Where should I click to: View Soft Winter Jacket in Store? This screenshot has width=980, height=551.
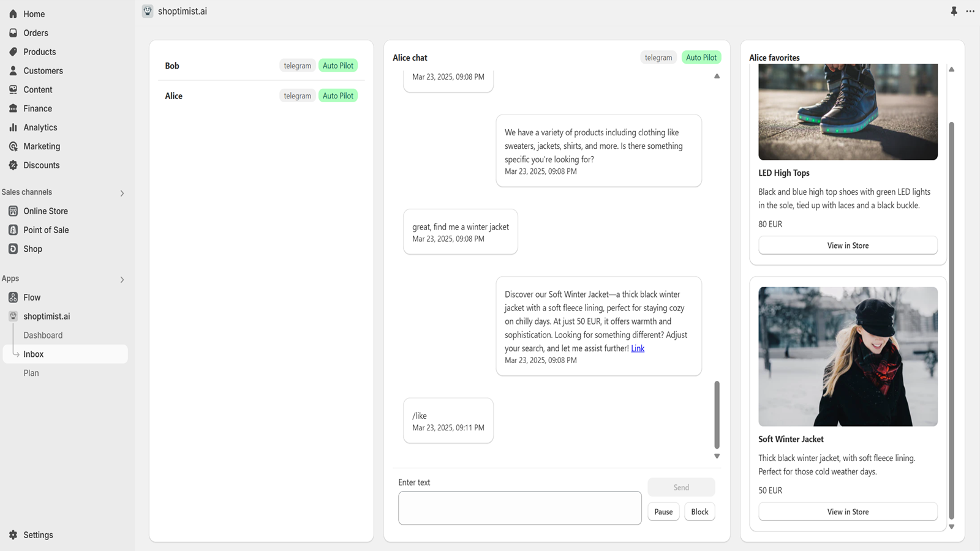pos(848,512)
